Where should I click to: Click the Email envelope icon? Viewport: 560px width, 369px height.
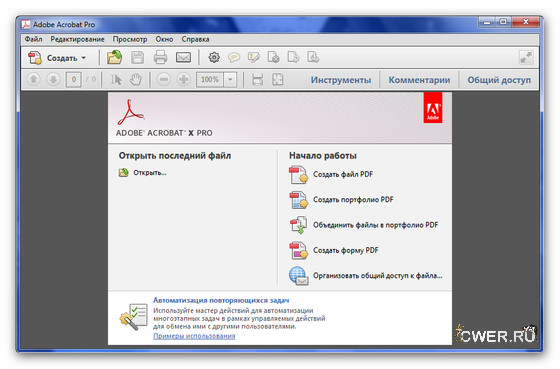pos(183,58)
